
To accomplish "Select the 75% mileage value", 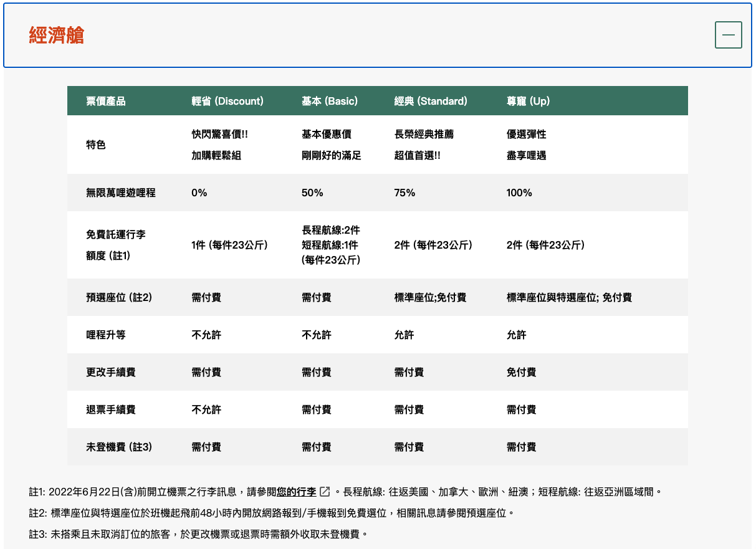I will [405, 193].
